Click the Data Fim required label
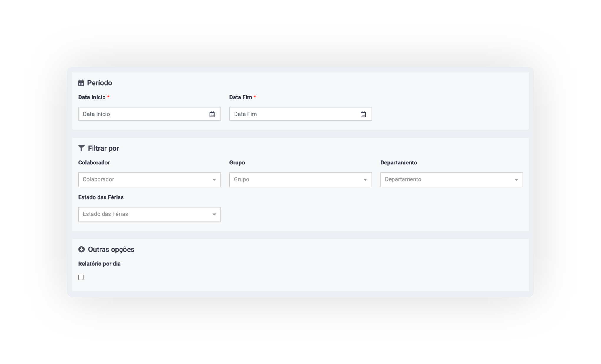Screen dimensions: 601x364 (241, 97)
